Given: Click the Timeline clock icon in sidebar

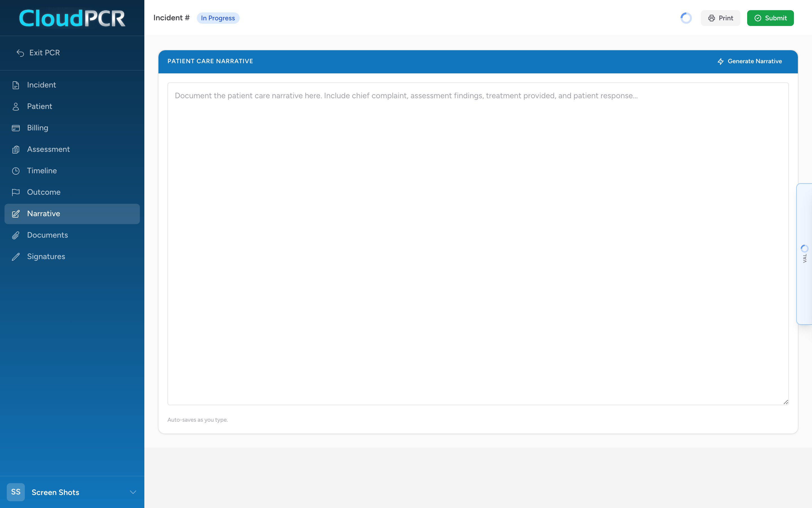Looking at the screenshot, I should (16, 171).
